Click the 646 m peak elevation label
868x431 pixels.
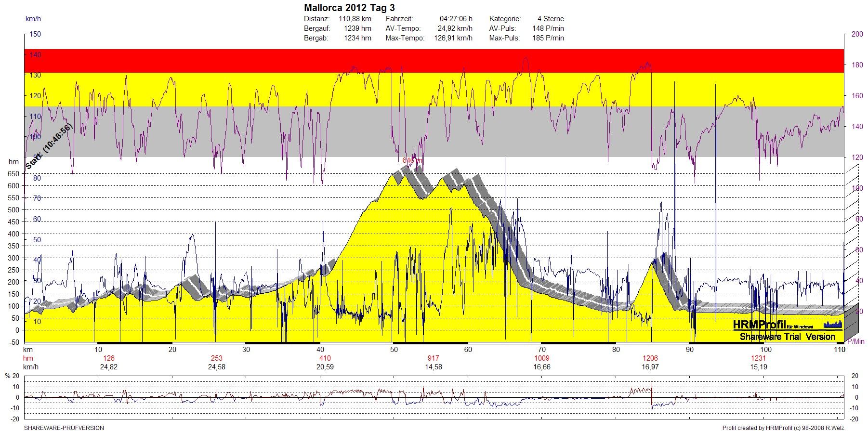tap(412, 160)
